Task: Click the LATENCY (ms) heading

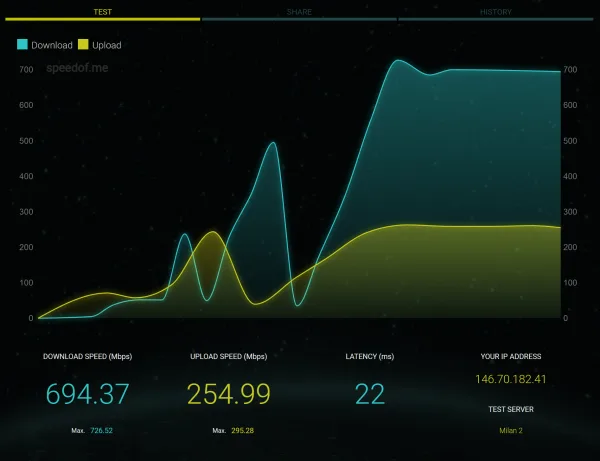Action: 370,357
